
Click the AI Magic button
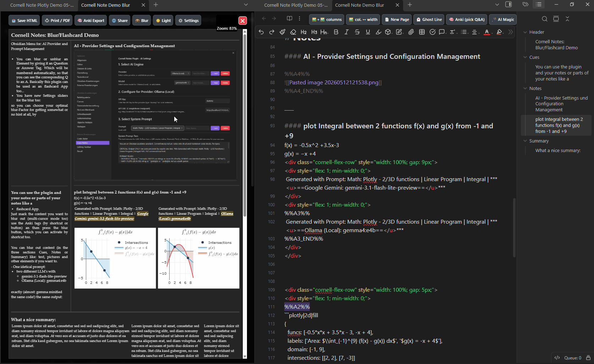pyautogui.click(x=503, y=19)
